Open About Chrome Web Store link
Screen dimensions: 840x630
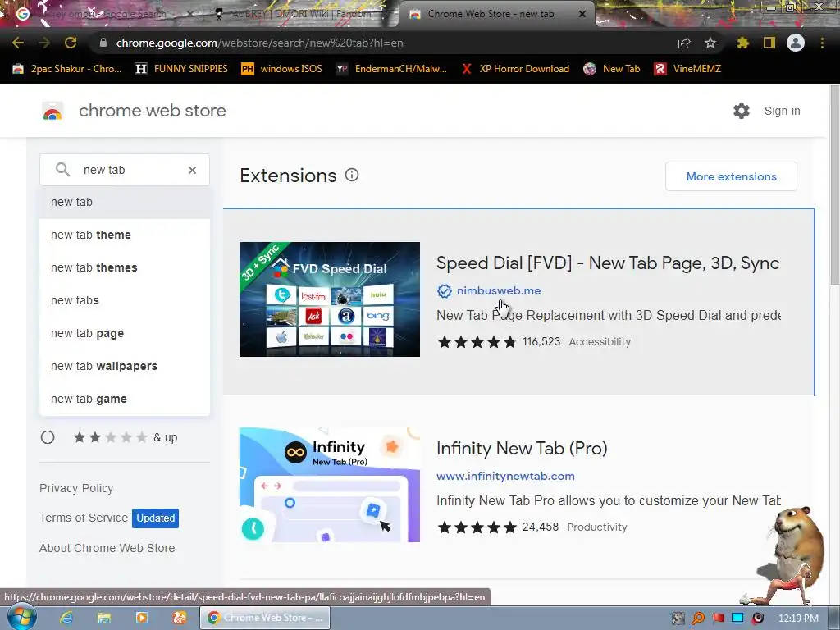[x=107, y=548]
